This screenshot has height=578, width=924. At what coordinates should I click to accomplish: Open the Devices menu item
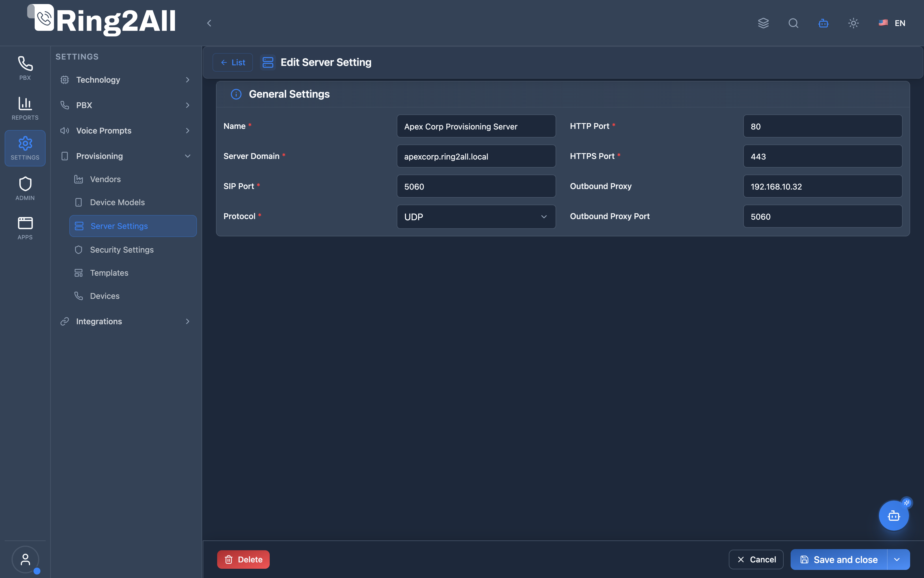[x=133, y=296]
